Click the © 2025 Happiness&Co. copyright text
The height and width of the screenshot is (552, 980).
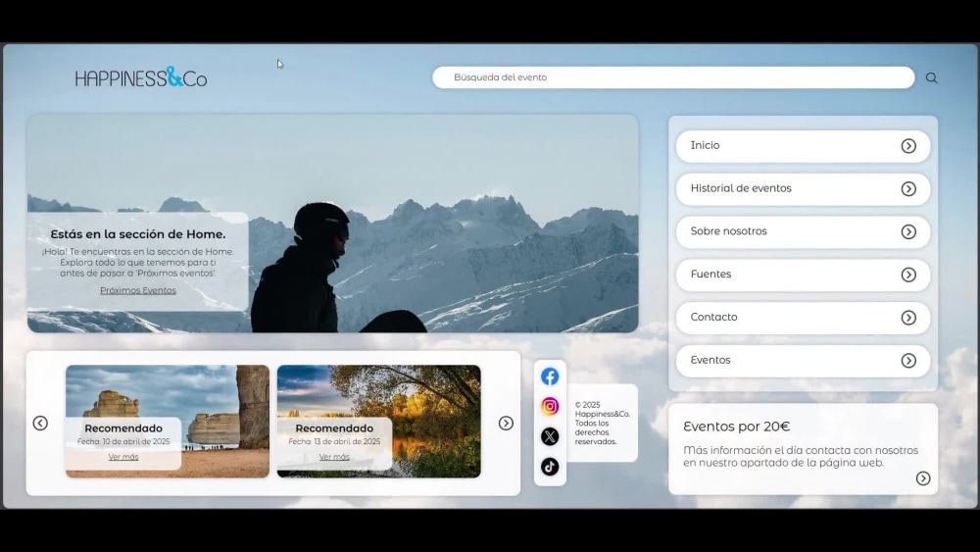[602, 423]
